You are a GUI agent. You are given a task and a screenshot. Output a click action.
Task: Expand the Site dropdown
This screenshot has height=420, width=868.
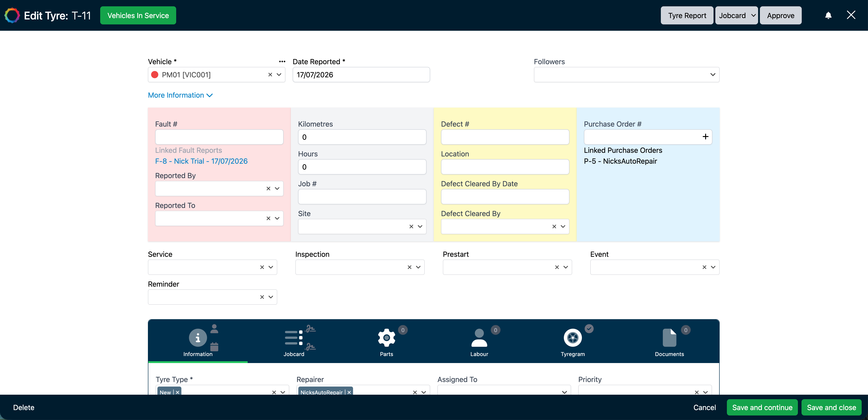pyautogui.click(x=420, y=227)
